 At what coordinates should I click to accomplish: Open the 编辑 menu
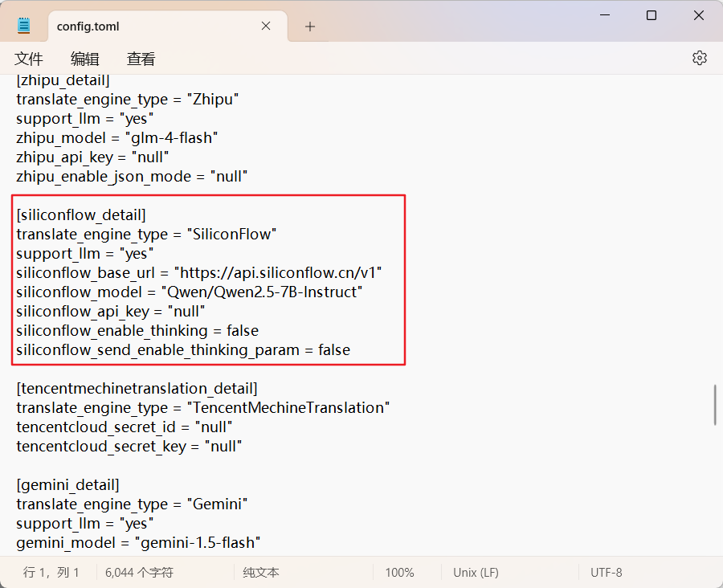[x=85, y=59]
